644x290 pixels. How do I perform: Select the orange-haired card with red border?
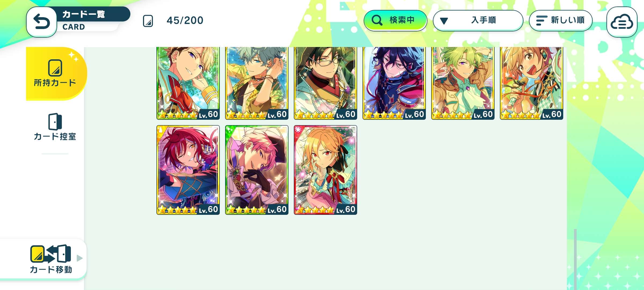click(325, 170)
